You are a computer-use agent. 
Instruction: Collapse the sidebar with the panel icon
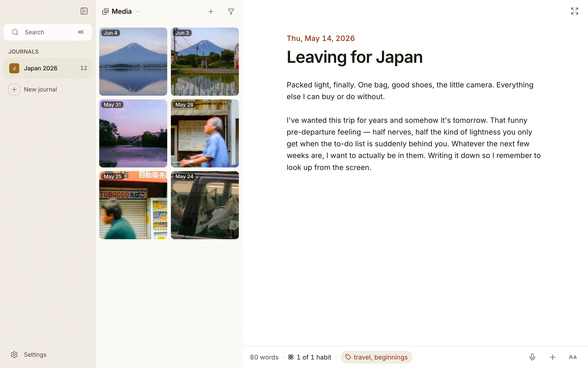point(84,11)
